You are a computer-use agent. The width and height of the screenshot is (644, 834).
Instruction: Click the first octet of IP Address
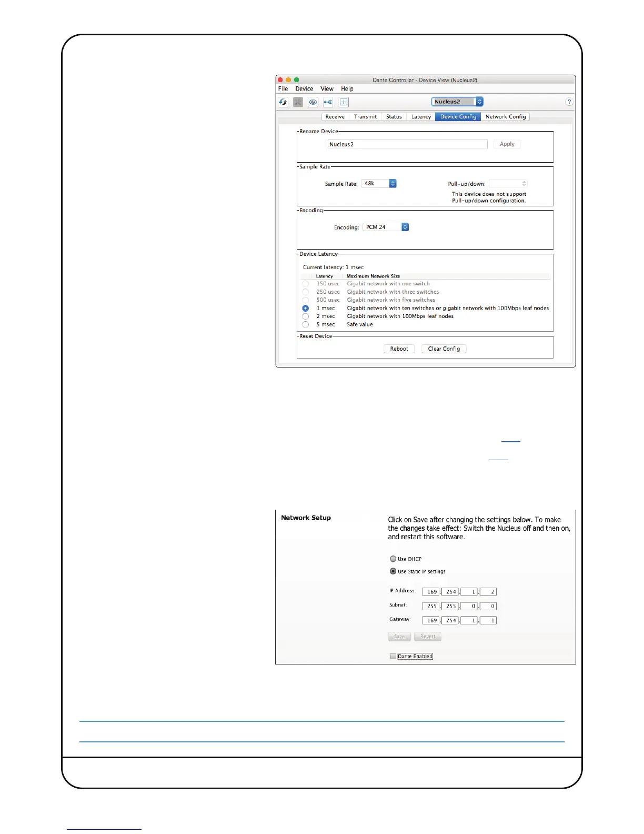pyautogui.click(x=431, y=592)
